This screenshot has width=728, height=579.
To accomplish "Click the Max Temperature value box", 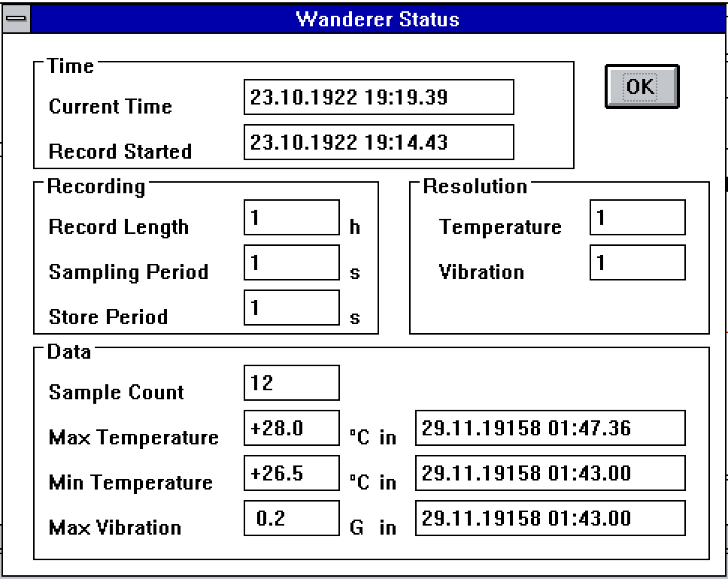I will [x=291, y=428].
